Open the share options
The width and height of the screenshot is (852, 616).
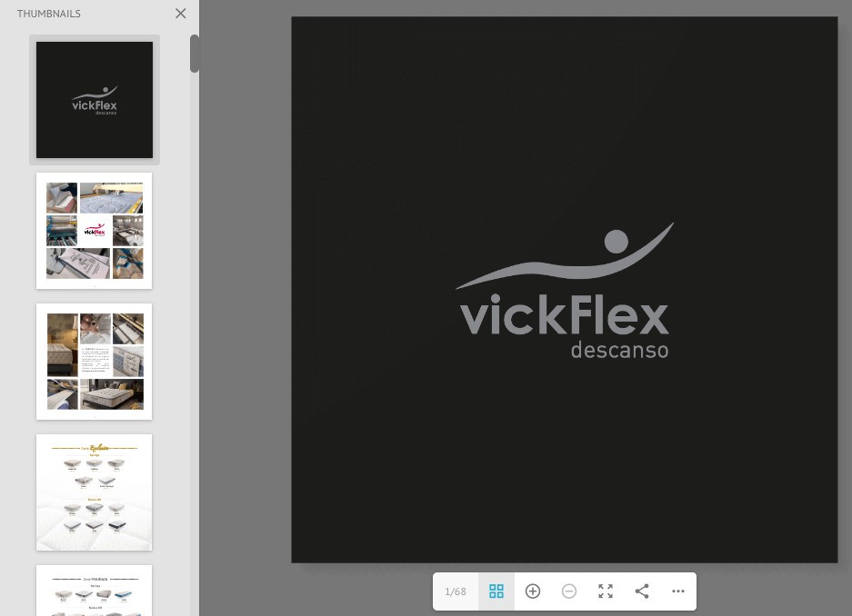642,591
